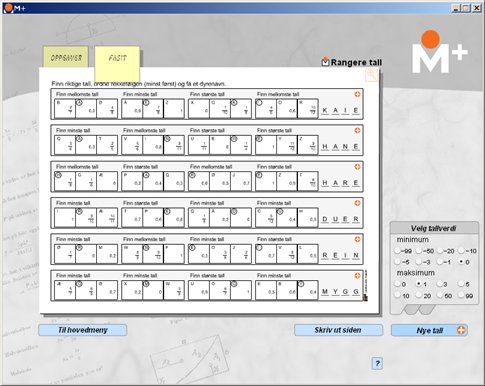Select maksimum value 10
This screenshot has width=485, height=386.
click(397, 295)
